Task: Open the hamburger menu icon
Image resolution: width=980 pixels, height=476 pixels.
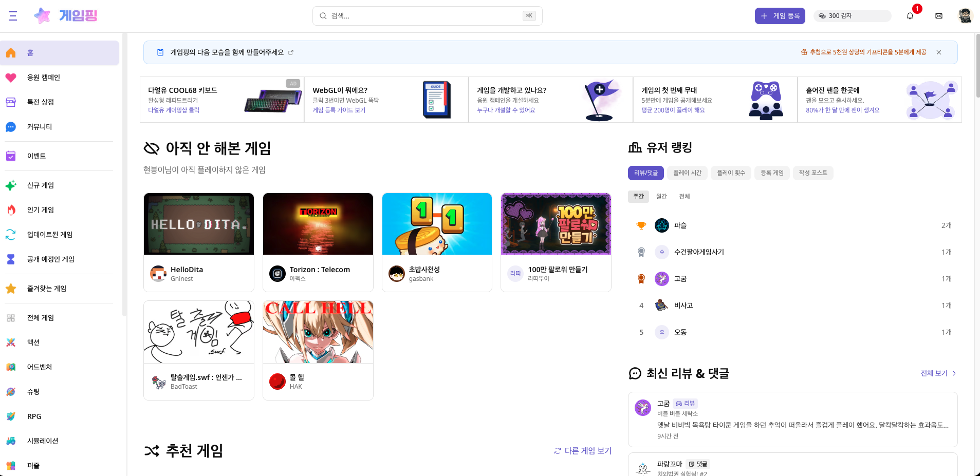Action: 13,16
